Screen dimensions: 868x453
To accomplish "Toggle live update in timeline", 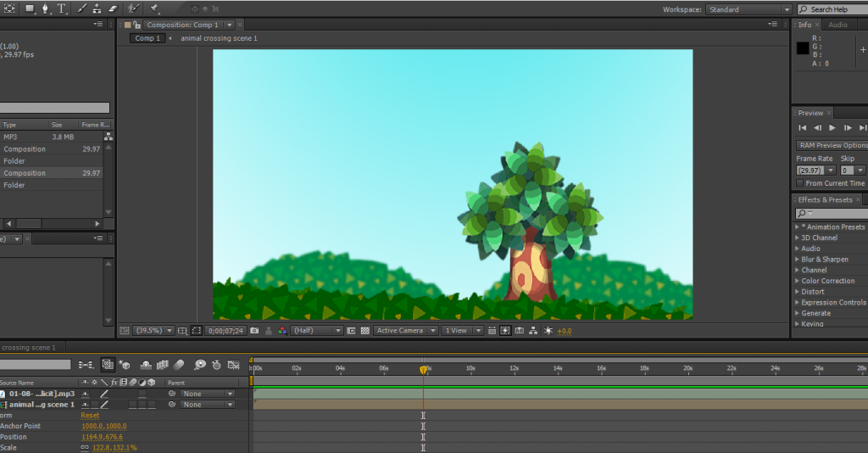I will (108, 365).
